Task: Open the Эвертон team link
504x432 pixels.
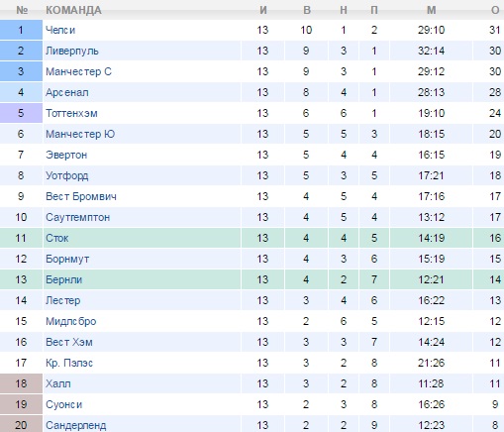Action: click(66, 155)
